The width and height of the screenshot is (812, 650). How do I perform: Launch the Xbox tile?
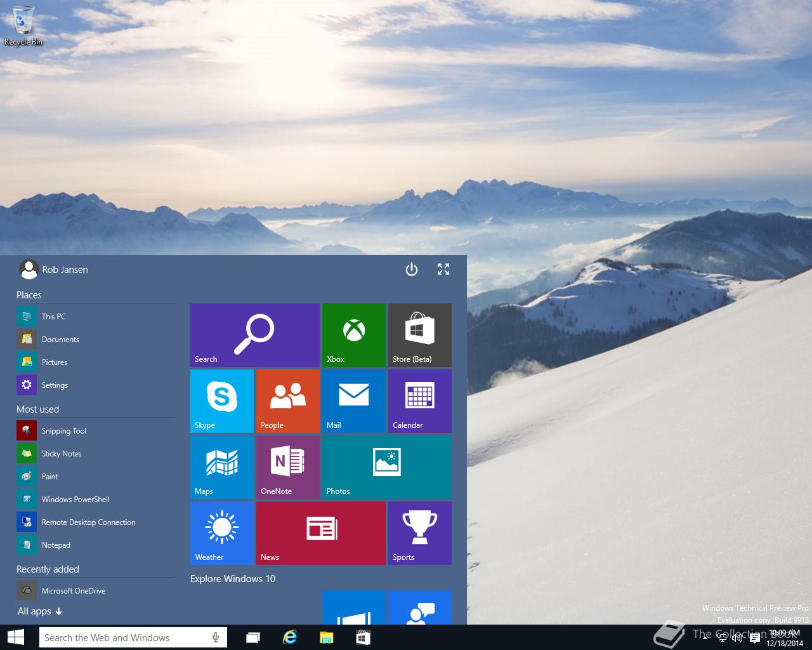(x=354, y=335)
